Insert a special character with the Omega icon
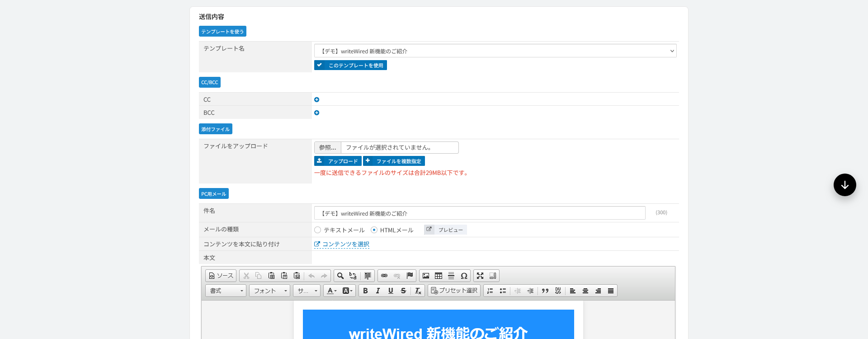The width and height of the screenshot is (868, 339). (464, 276)
